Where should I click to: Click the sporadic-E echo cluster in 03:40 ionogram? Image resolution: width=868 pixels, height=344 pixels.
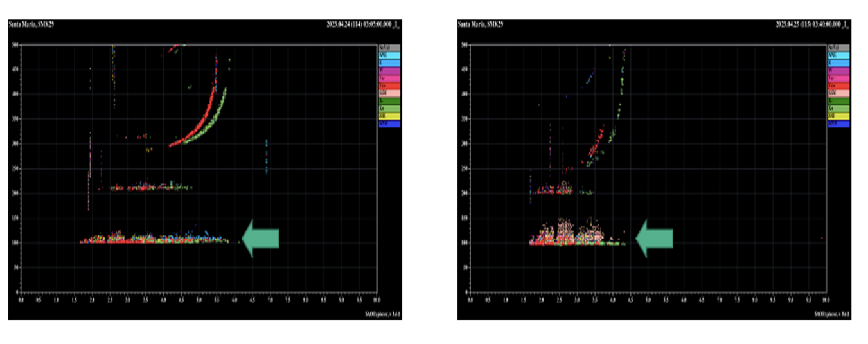click(x=565, y=235)
